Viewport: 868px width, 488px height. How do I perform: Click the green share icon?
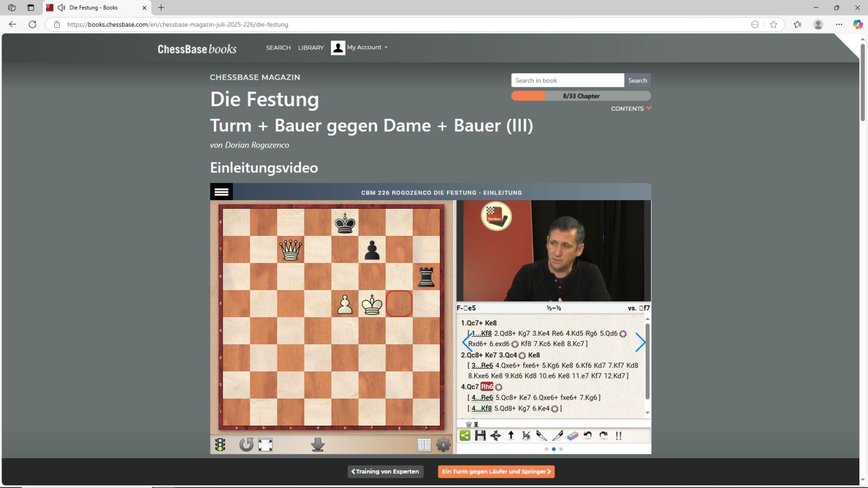point(465,435)
